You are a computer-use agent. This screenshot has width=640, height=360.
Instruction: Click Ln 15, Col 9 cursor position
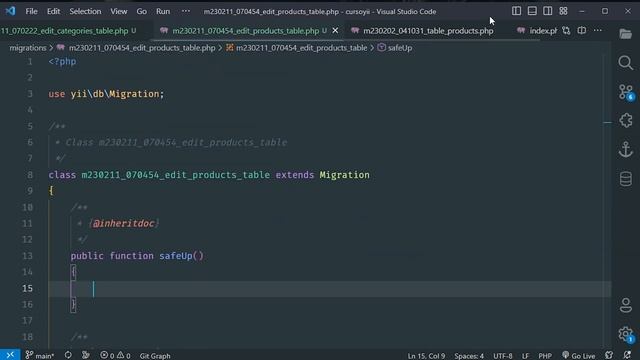(x=426, y=356)
